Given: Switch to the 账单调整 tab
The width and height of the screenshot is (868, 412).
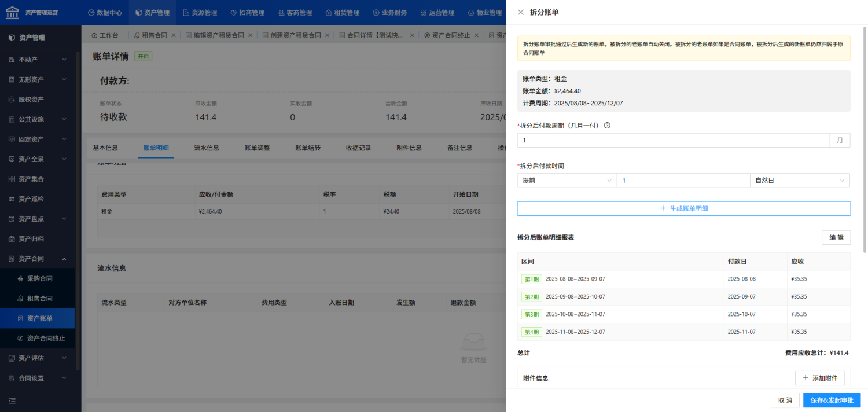Looking at the screenshot, I should [258, 148].
